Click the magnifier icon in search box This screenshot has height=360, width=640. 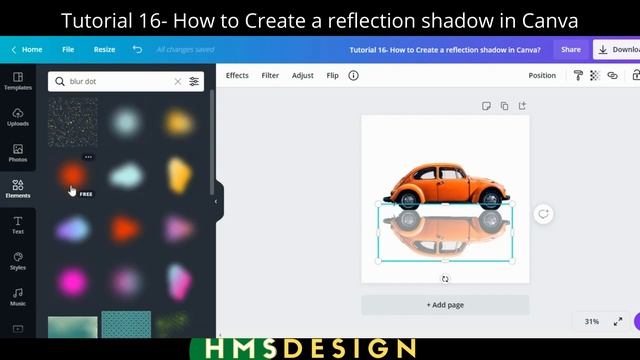[60, 82]
